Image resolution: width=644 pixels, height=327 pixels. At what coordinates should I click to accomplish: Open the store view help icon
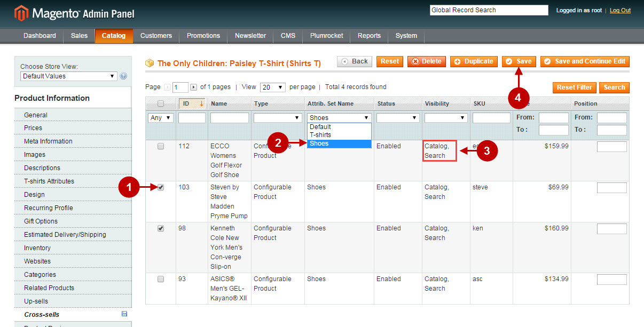(x=123, y=76)
